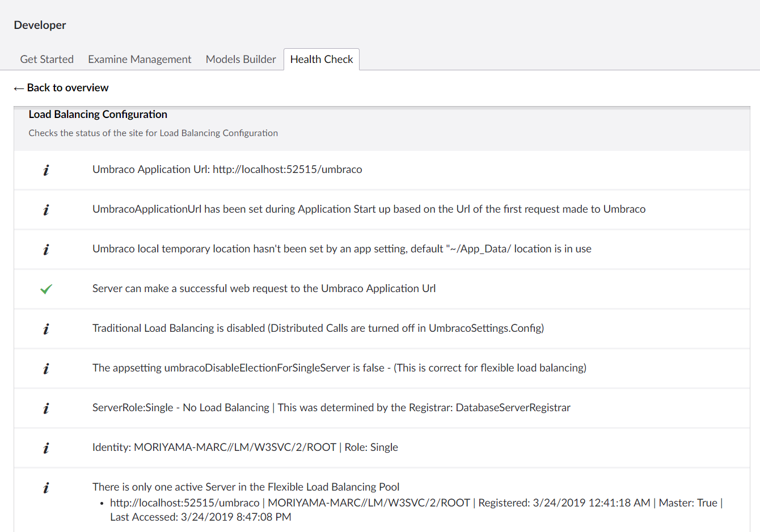Click the Developer section heading
Screen dimensions: 760x532
tap(40, 25)
